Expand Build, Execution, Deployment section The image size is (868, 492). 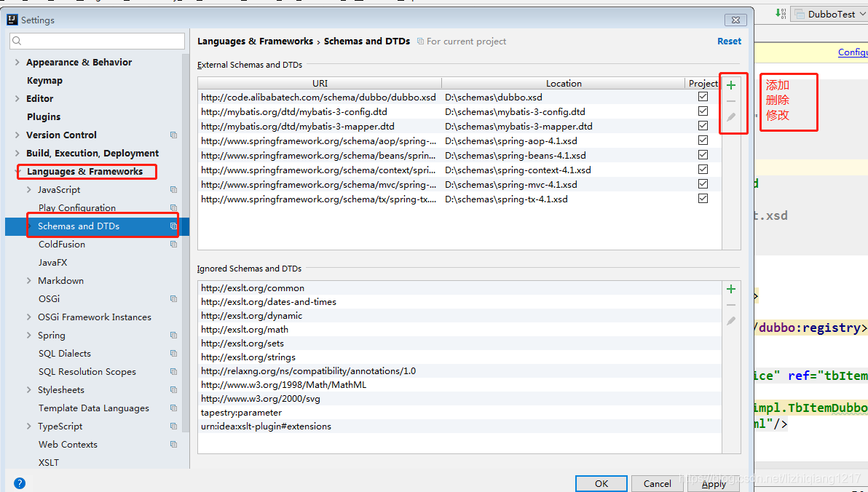[x=17, y=154]
